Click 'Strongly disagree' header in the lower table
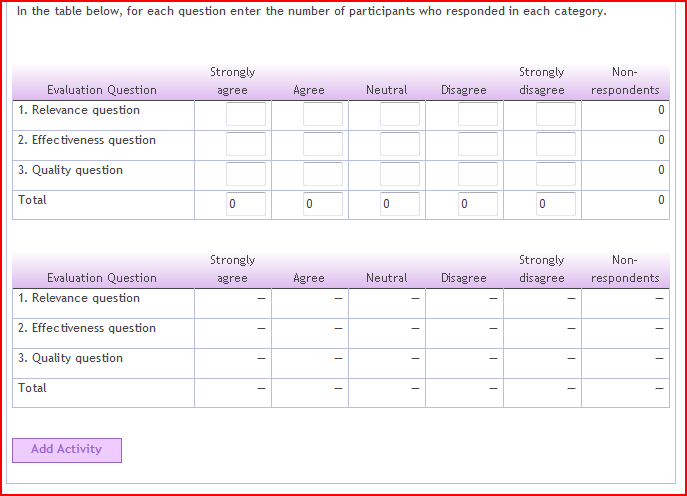Image resolution: width=687 pixels, height=496 pixels. coord(542,269)
